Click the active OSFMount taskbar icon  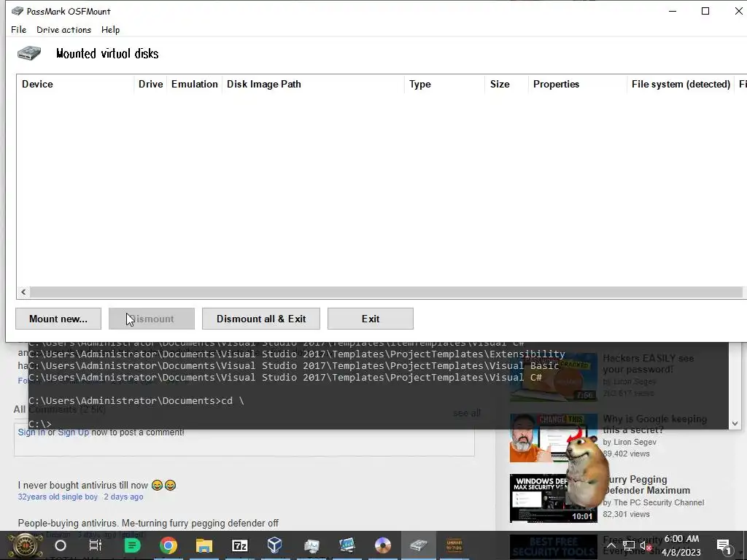pos(419,545)
